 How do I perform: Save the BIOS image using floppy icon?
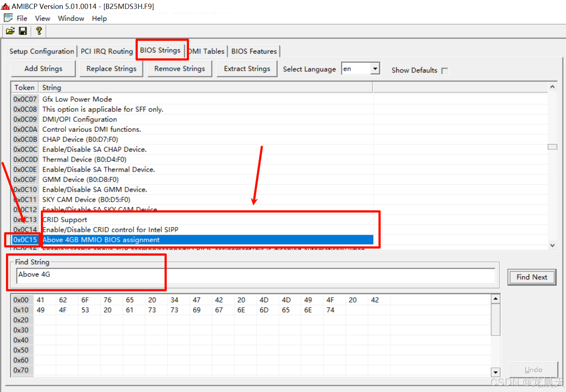(23, 31)
